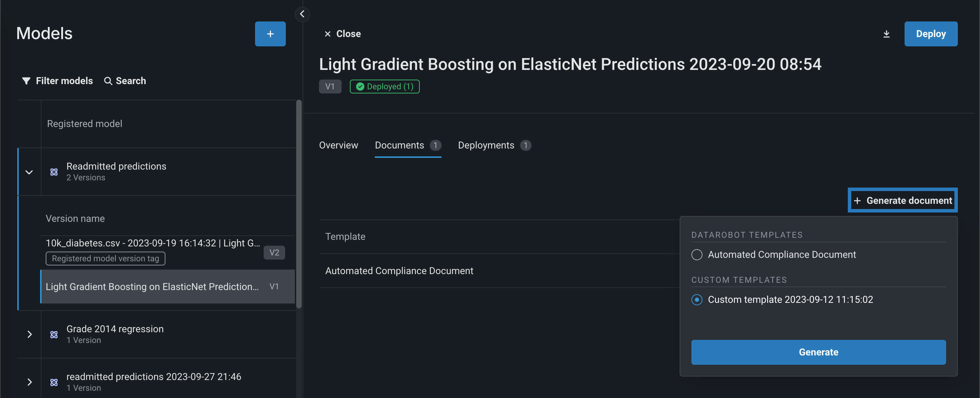980x398 pixels.
Task: Click the Grade 2014 regression model icon
Action: [x=54, y=334]
